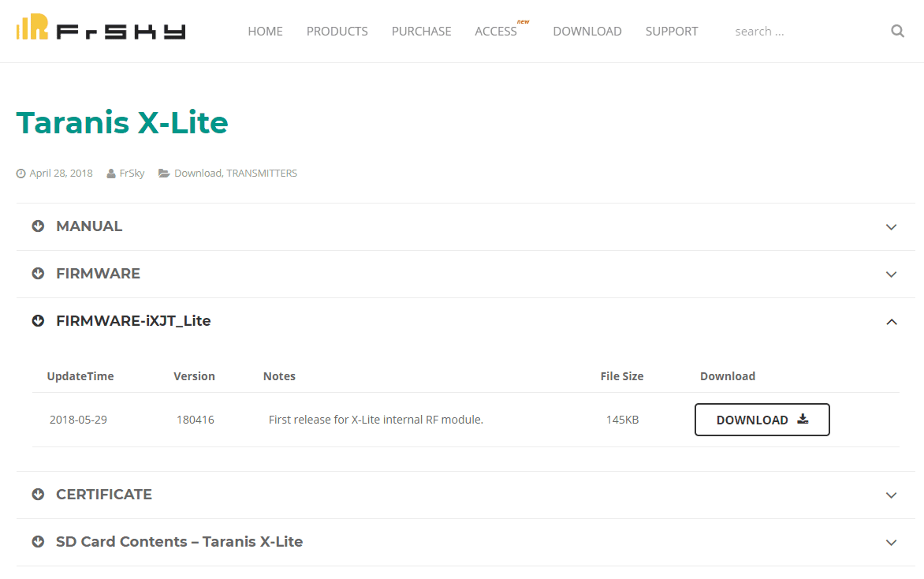This screenshot has height=579, width=924.
Task: Click the arrow icon beside SD Card Contents
Action: [x=39, y=541]
